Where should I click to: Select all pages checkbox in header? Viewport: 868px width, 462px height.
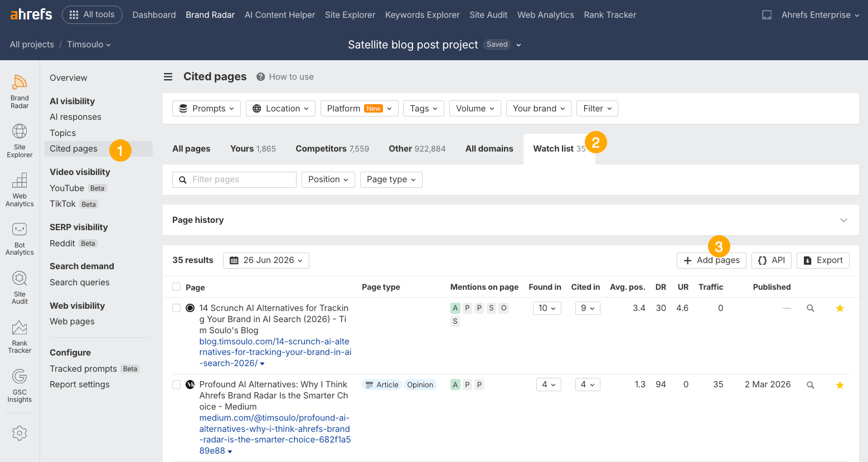(x=177, y=287)
